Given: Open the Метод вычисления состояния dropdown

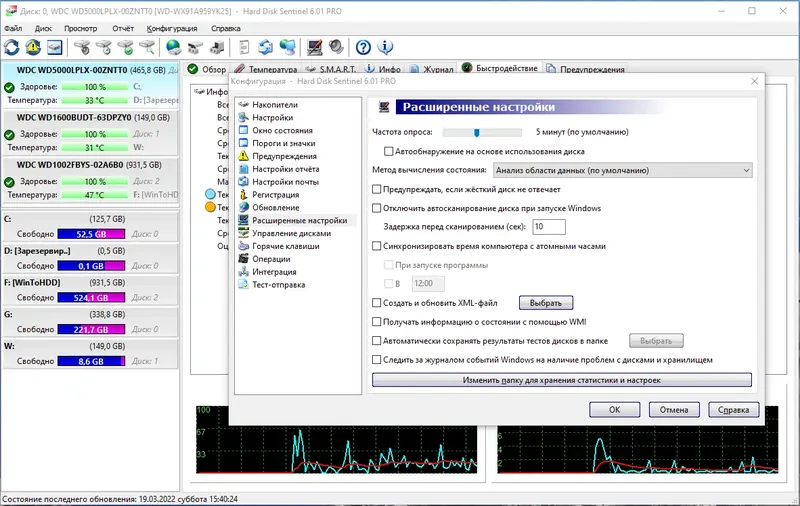Looking at the screenshot, I should [x=622, y=170].
